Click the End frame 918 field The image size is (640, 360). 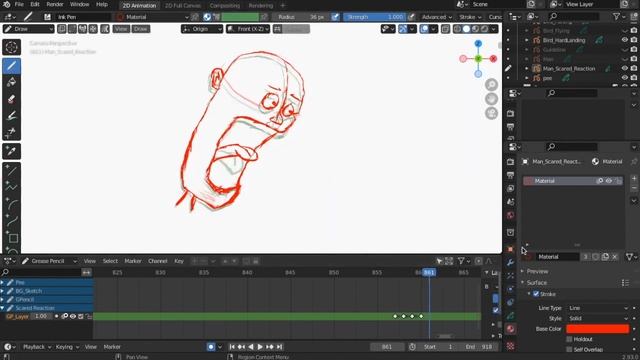(x=480, y=347)
